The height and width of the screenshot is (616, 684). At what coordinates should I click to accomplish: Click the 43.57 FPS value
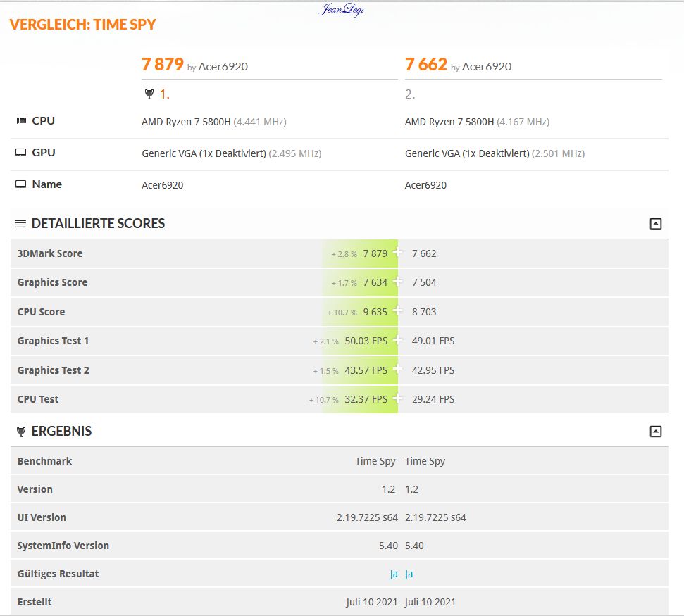coord(366,370)
